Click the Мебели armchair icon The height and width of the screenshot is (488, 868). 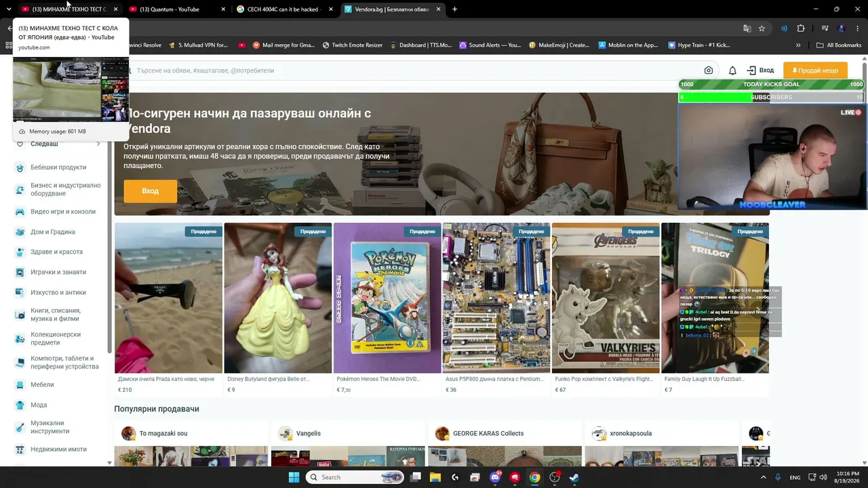click(x=20, y=385)
